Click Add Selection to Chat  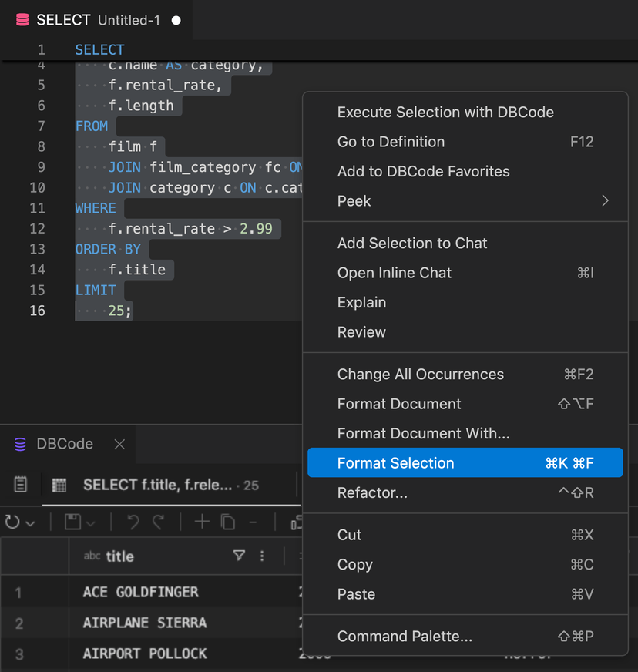pyautogui.click(x=411, y=243)
